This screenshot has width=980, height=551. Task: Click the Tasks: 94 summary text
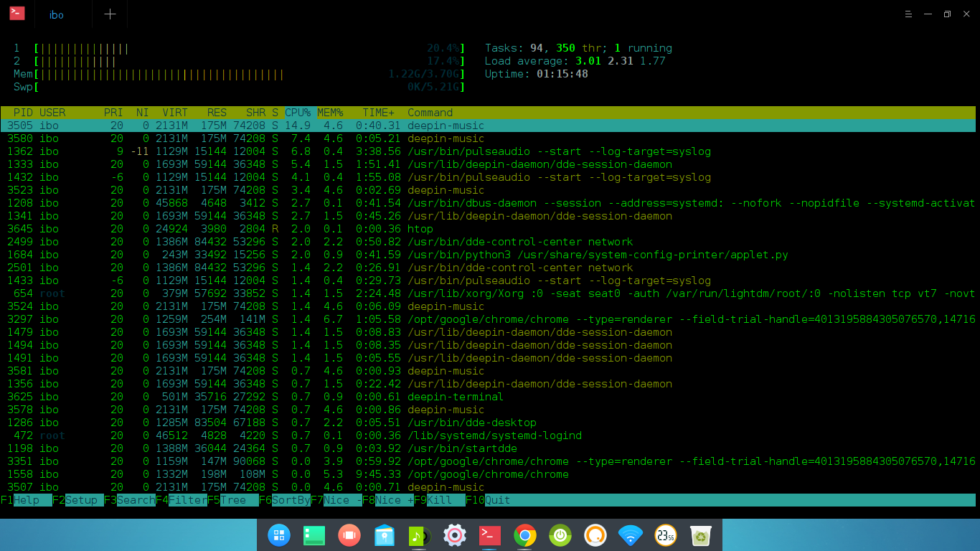[x=514, y=48]
